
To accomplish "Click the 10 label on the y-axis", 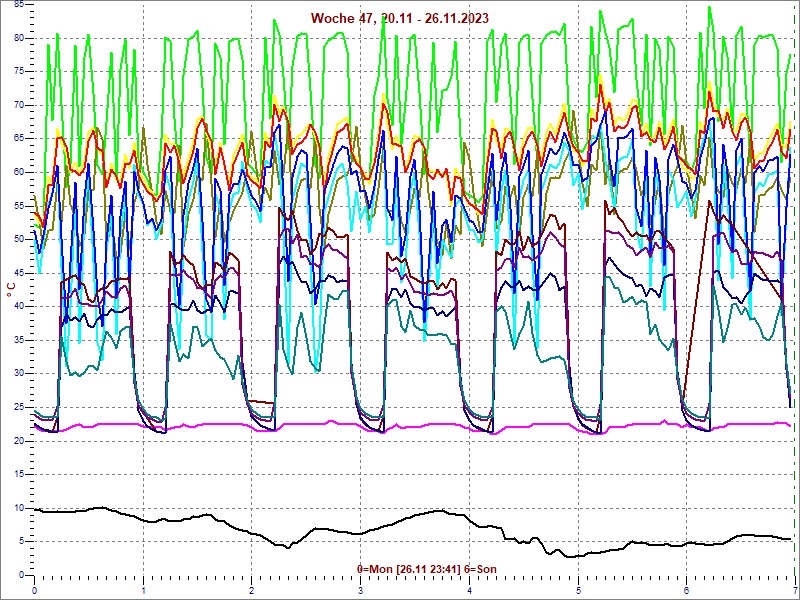I will 18,508.
